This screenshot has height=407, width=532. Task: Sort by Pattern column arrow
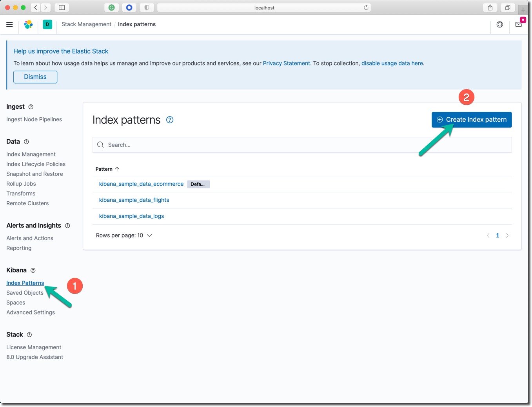(117, 169)
